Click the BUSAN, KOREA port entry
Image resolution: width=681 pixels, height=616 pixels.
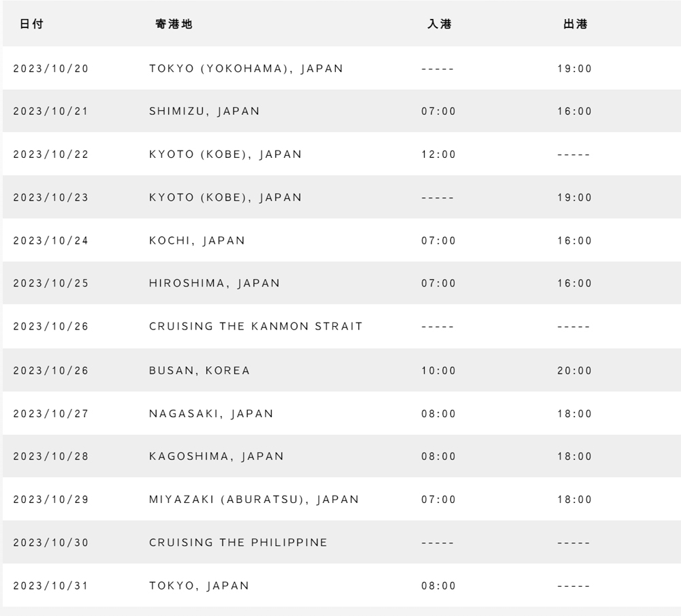(x=200, y=371)
